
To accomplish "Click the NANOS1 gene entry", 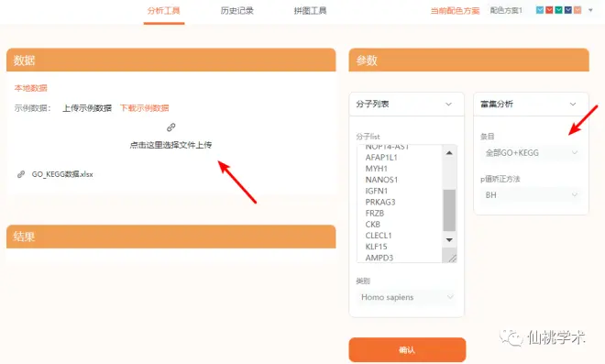I will pyautogui.click(x=381, y=180).
